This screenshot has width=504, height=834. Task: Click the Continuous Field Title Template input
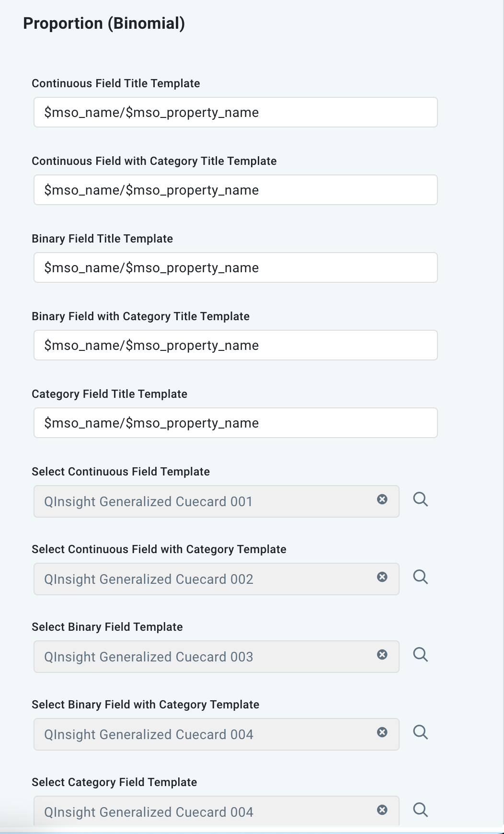pyautogui.click(x=235, y=113)
